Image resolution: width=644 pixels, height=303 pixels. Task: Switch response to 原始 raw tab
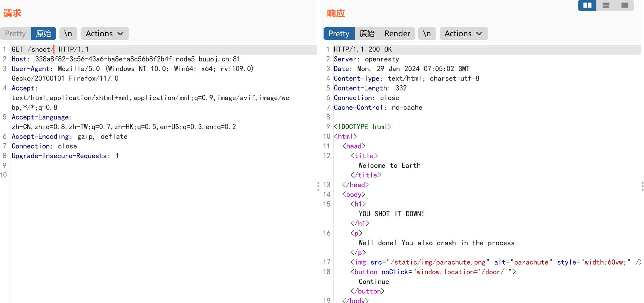pyautogui.click(x=367, y=34)
